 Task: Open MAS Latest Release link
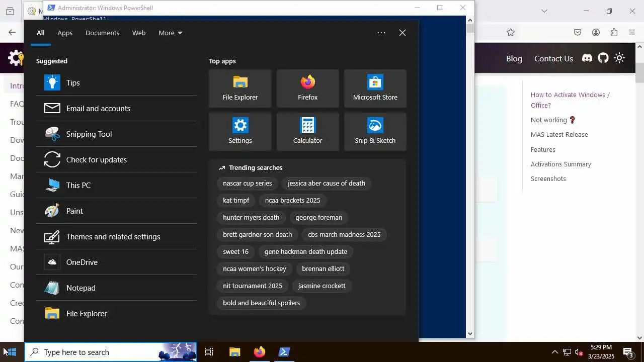[x=559, y=134]
